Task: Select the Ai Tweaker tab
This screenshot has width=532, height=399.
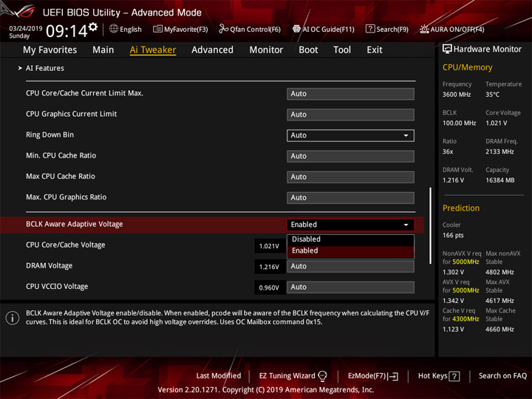Action: pyautogui.click(x=153, y=50)
